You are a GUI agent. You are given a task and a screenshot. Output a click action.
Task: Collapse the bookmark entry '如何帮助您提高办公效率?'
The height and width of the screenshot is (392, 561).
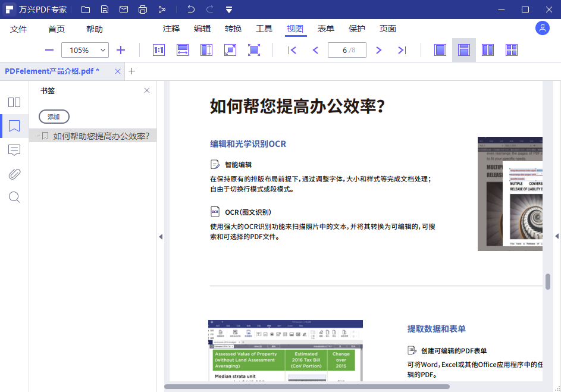coord(39,135)
